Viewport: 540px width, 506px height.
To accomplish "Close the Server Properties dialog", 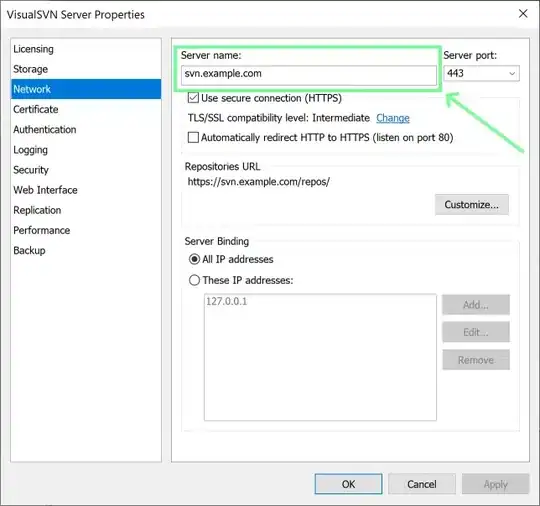I will [523, 14].
